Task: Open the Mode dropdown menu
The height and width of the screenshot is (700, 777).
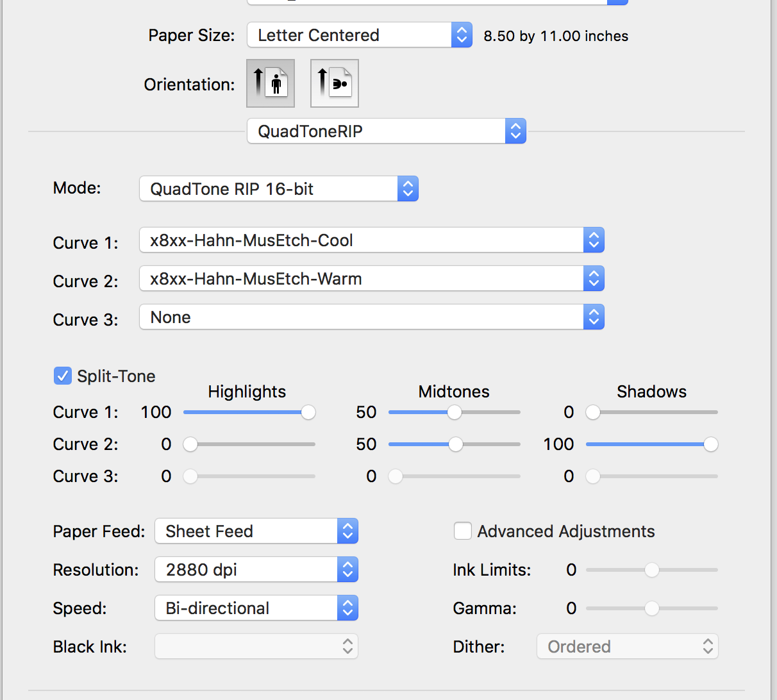Action: [x=278, y=189]
